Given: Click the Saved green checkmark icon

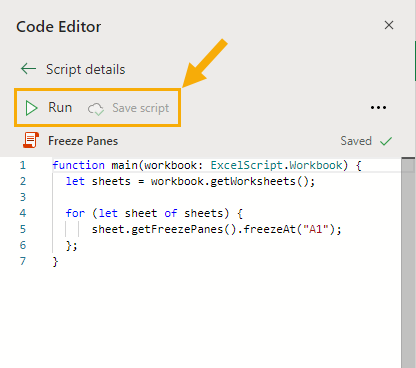Looking at the screenshot, I should (386, 141).
